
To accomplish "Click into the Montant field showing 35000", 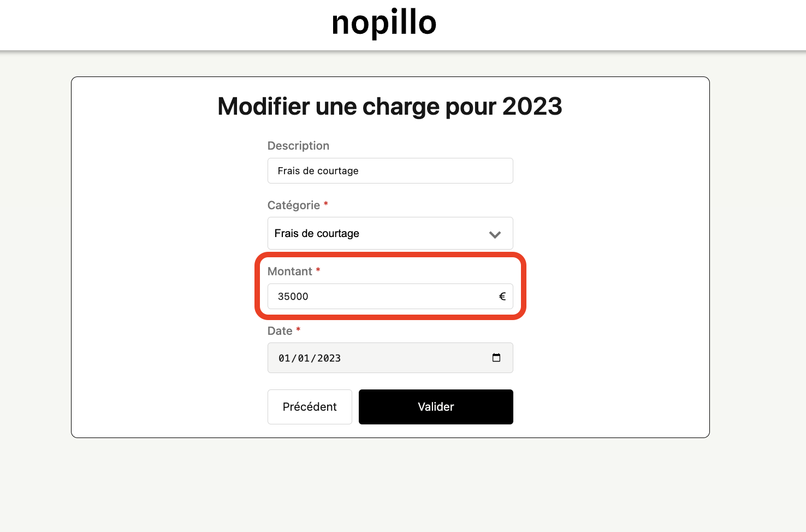I will [382, 297].
